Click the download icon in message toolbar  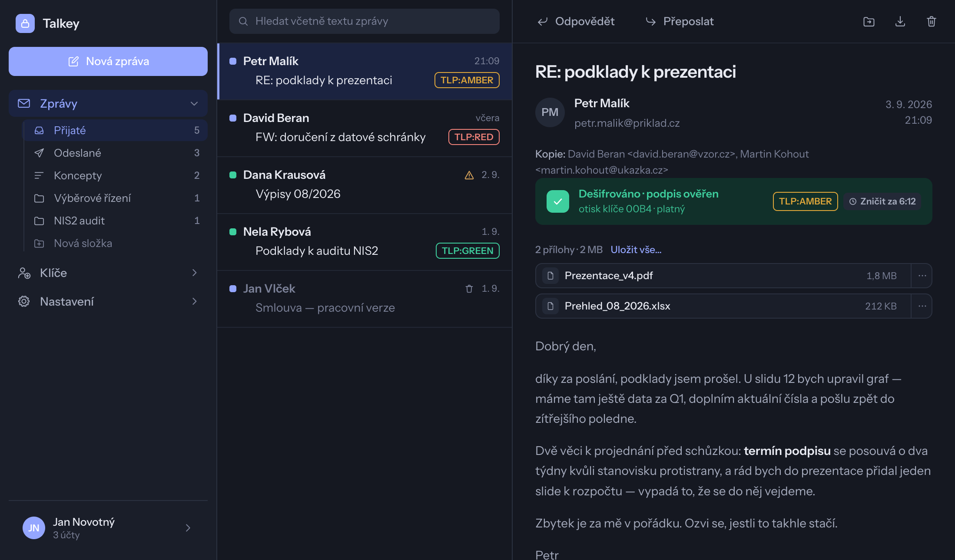point(900,21)
